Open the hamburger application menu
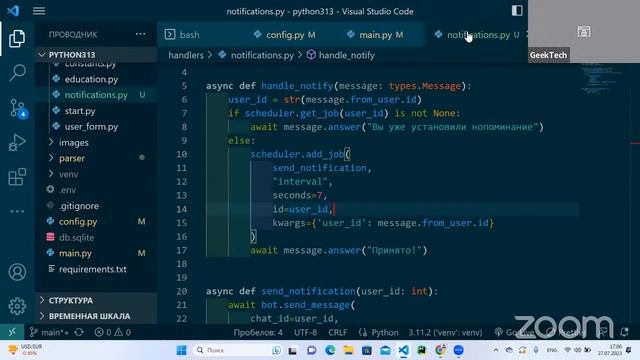 [39, 11]
